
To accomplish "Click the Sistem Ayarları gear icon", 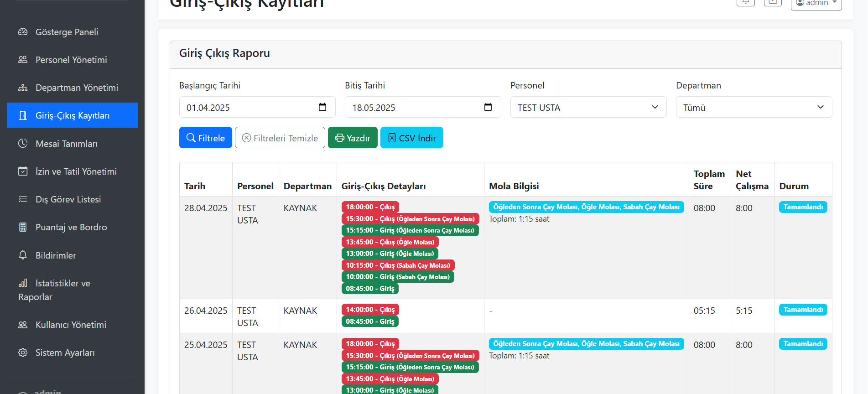I will pyautogui.click(x=23, y=353).
